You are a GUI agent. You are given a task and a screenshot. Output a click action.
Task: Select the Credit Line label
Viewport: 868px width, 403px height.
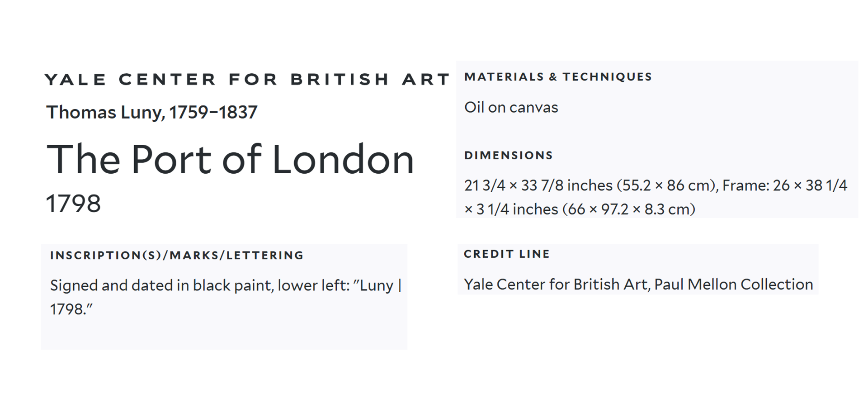click(507, 254)
